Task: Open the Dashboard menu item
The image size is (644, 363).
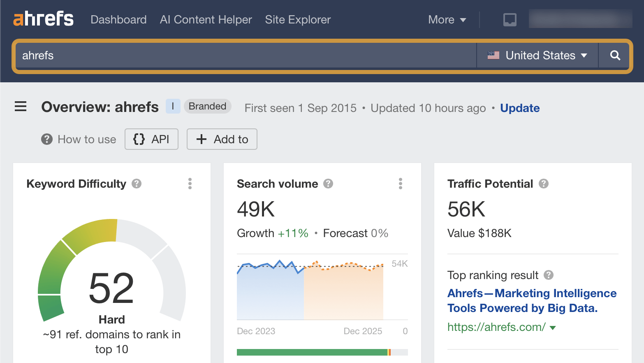Action: point(118,19)
